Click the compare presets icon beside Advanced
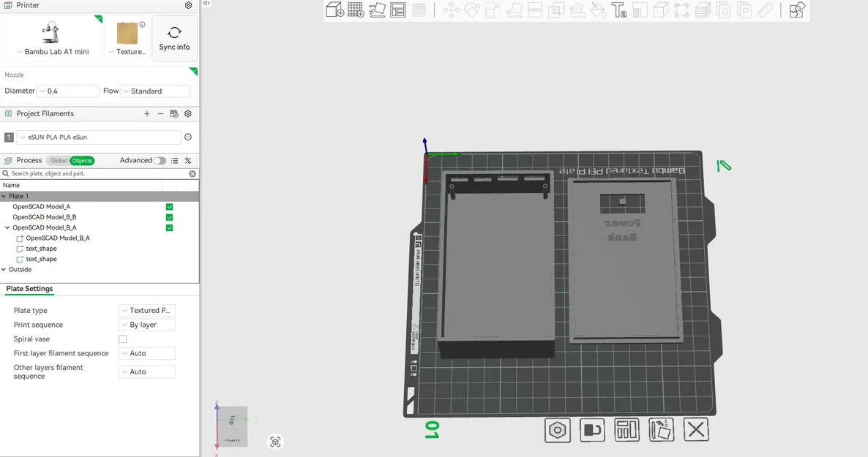The width and height of the screenshot is (868, 457). pyautogui.click(x=188, y=160)
